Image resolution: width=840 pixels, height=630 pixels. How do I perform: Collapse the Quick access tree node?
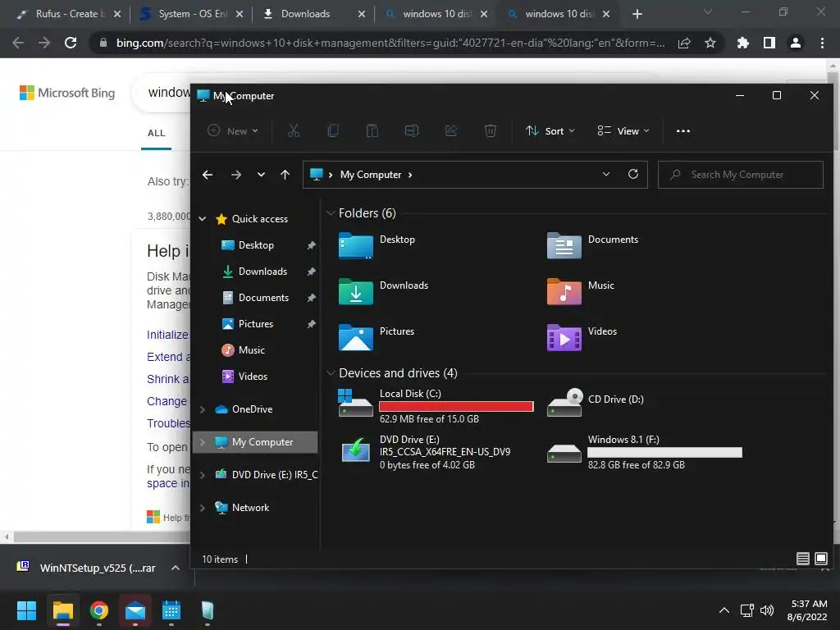pos(202,218)
